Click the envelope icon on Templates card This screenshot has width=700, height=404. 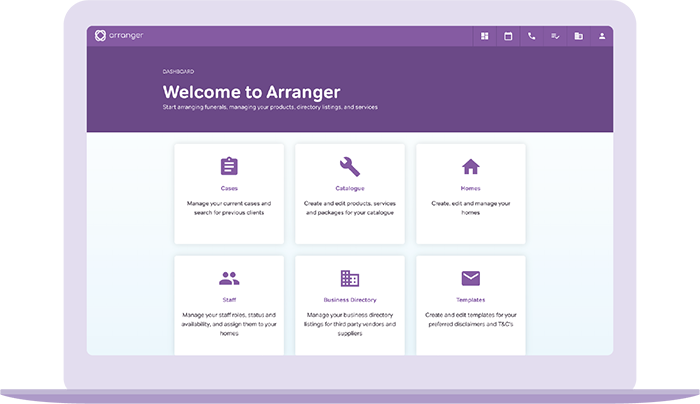pyautogui.click(x=471, y=278)
